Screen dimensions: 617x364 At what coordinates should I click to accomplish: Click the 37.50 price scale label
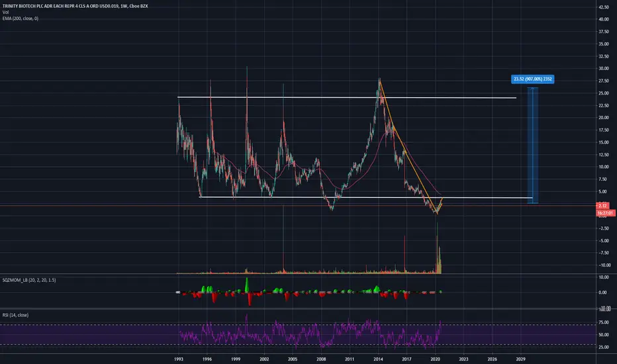604,32
